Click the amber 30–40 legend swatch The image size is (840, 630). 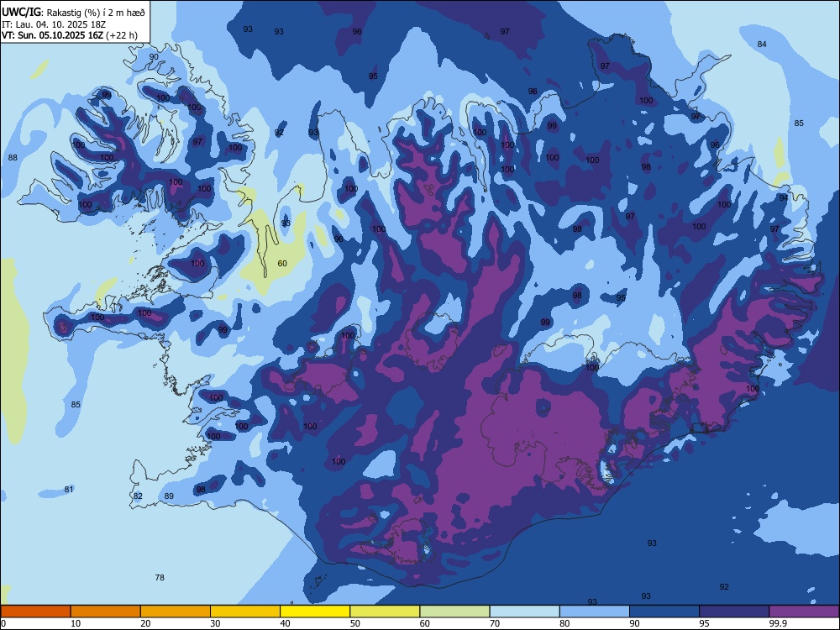point(245,612)
